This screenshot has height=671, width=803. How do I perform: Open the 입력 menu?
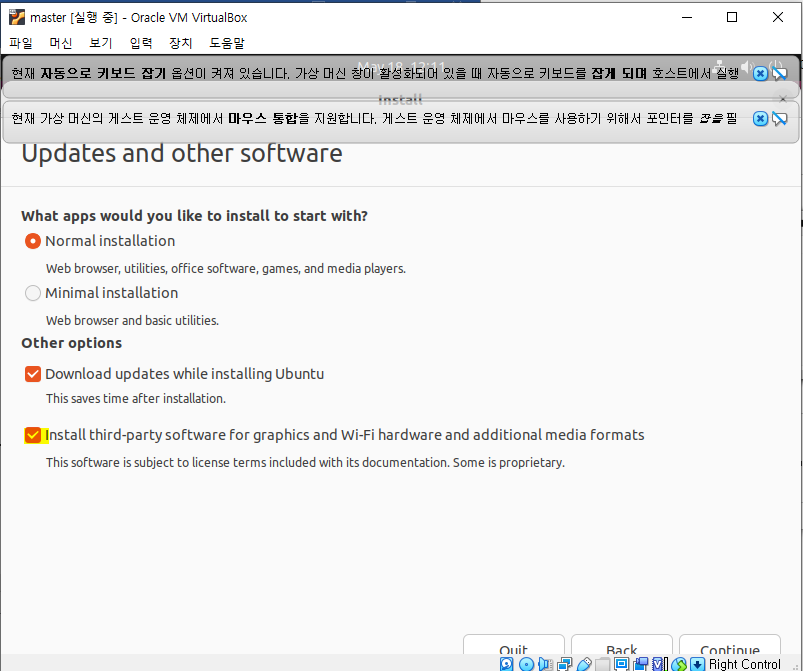coord(141,43)
